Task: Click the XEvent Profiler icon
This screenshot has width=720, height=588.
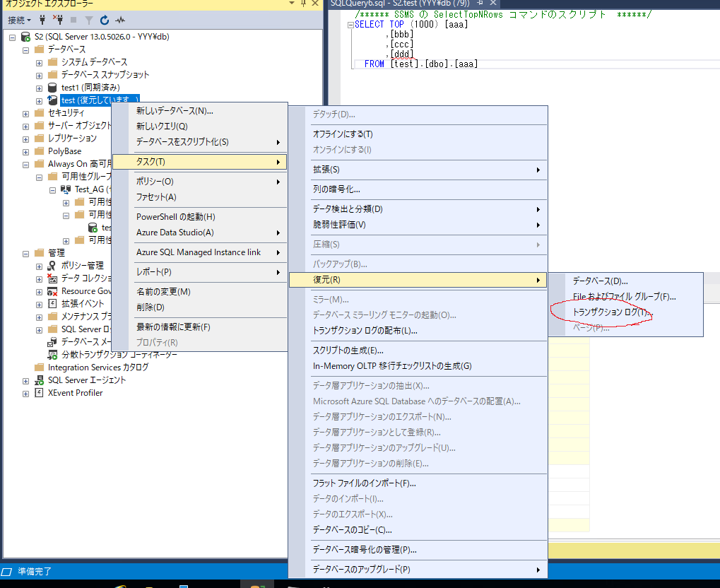Action: (x=39, y=393)
